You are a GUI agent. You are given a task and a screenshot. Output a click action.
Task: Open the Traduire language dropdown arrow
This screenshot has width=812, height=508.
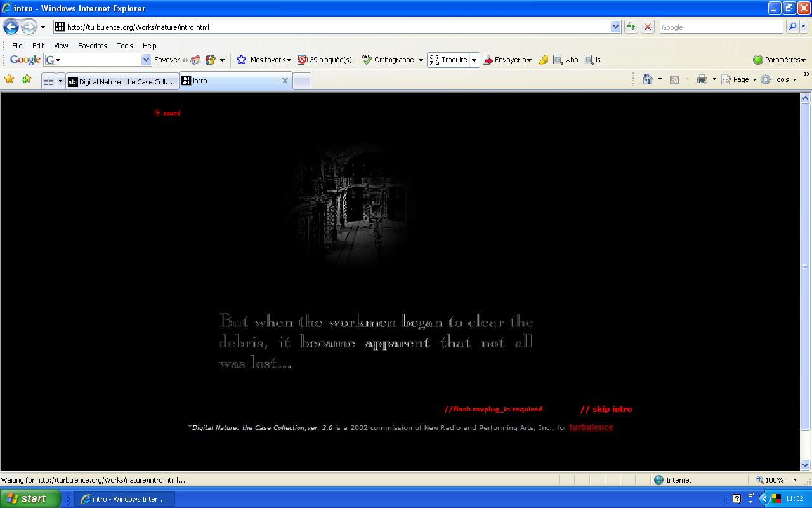coord(474,60)
